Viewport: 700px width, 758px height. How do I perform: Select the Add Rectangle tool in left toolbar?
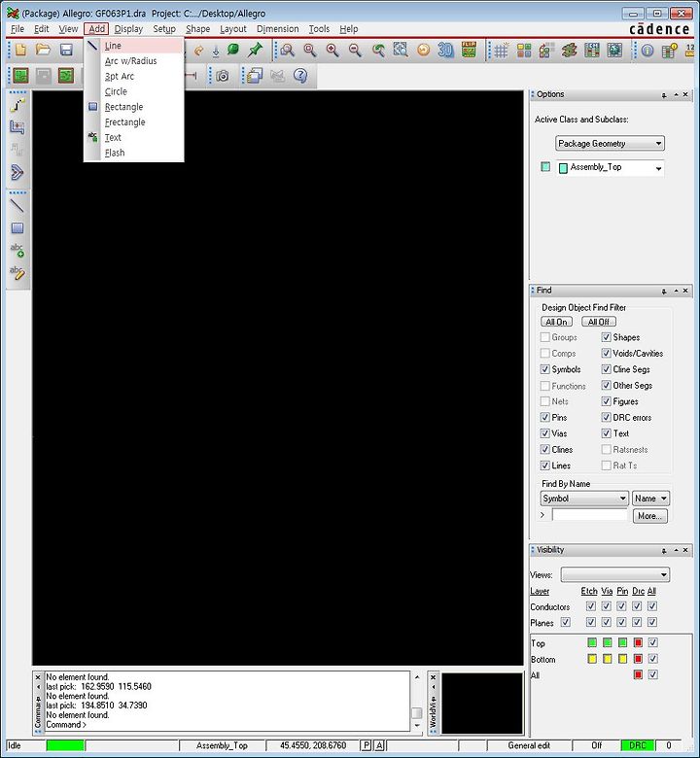(x=17, y=228)
